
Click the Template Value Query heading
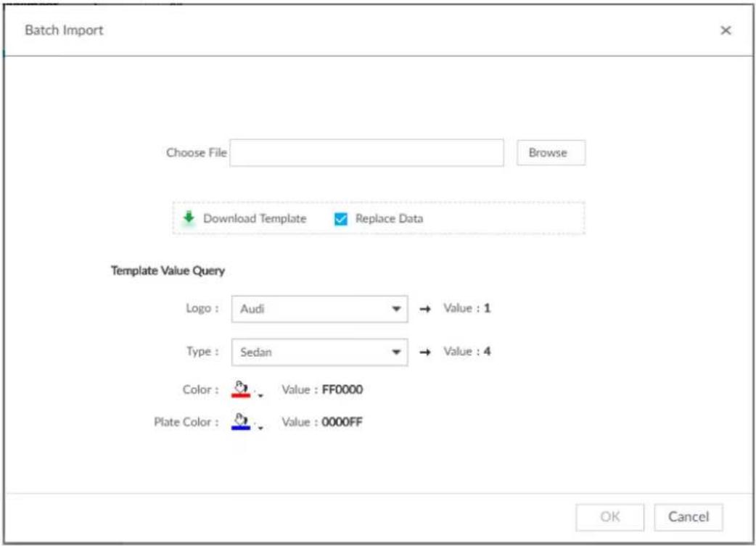tap(168, 271)
